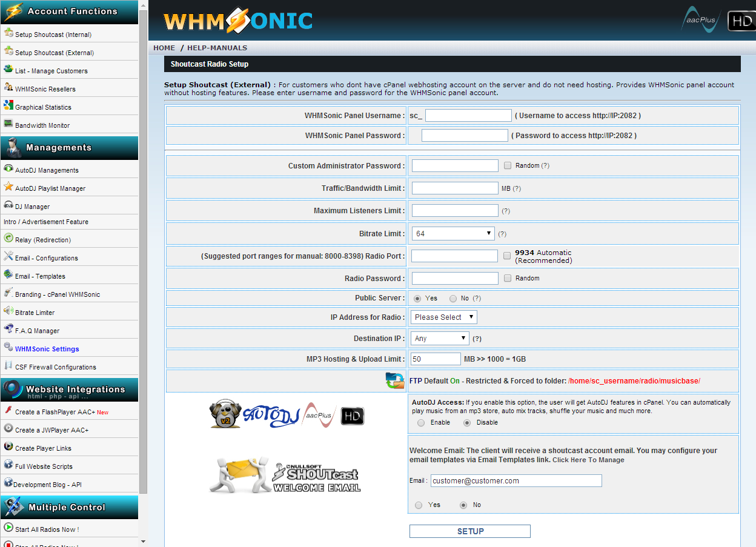Click the Relay (Redirection) icon

click(x=8, y=238)
